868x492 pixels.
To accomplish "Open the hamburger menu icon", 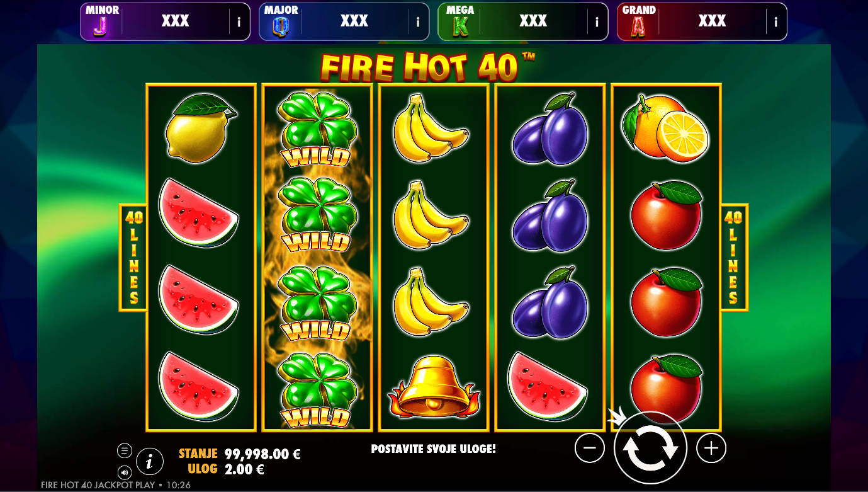I will coord(124,450).
